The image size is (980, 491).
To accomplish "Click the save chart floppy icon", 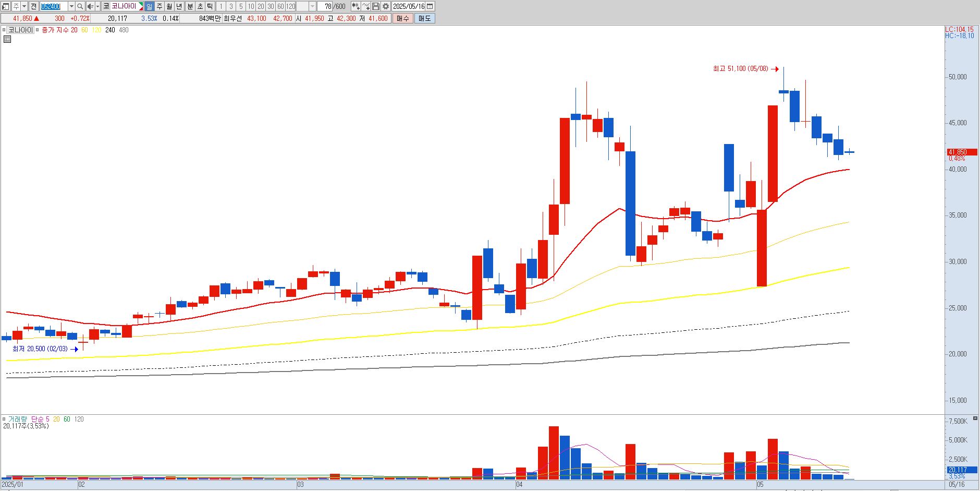I will (x=375, y=6).
